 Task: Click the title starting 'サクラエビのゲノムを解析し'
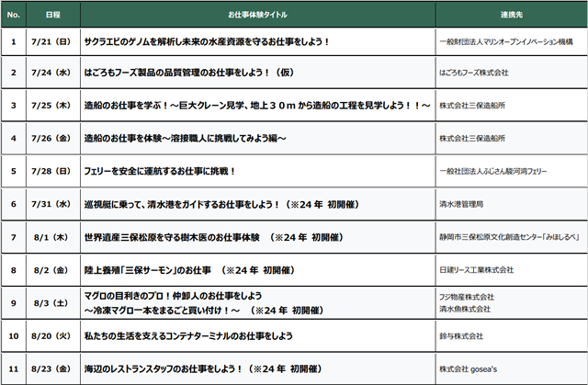pyautogui.click(x=207, y=41)
